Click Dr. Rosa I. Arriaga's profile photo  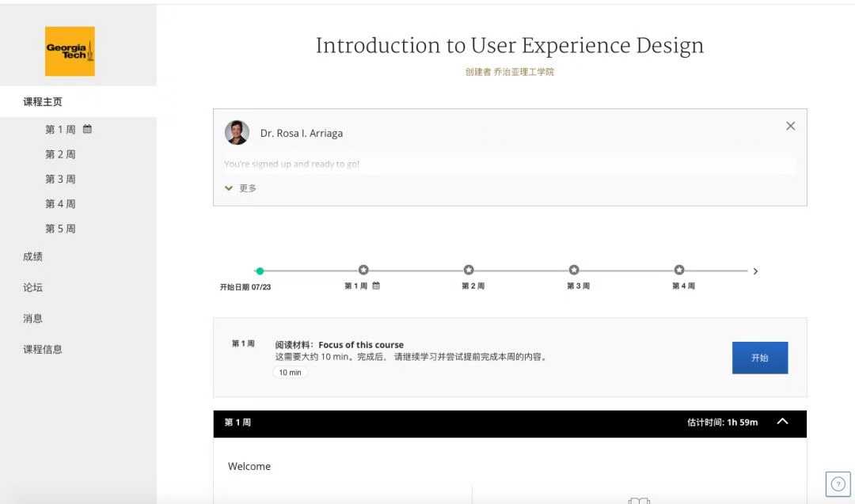coord(237,133)
